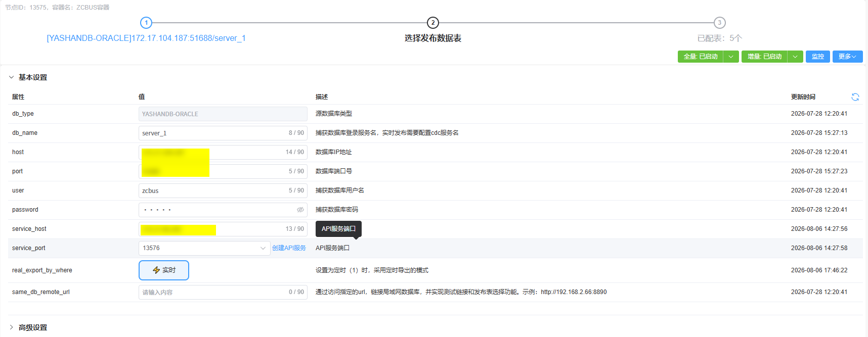868x337 pixels.
Task: Open the YASHANDB-ORACLE server_1 source link
Action: click(x=146, y=38)
